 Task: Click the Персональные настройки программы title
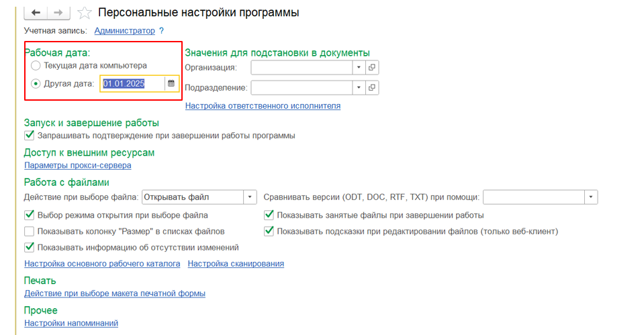click(198, 13)
